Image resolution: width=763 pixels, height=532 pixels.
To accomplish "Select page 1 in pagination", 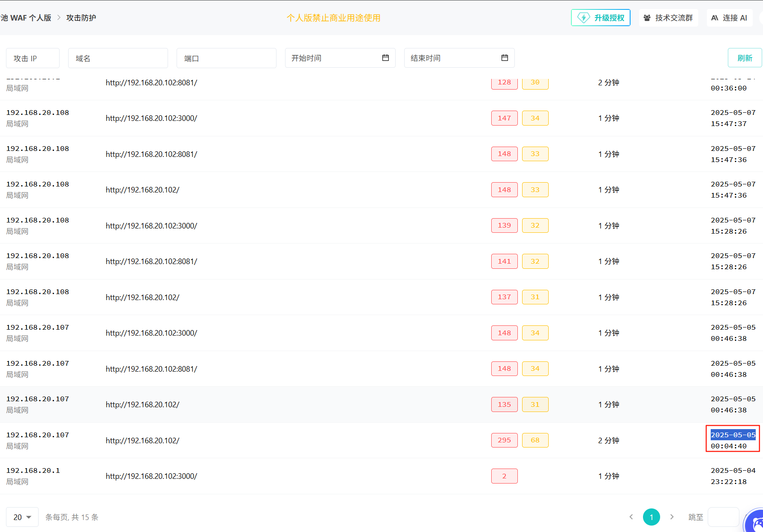I will 651,517.
